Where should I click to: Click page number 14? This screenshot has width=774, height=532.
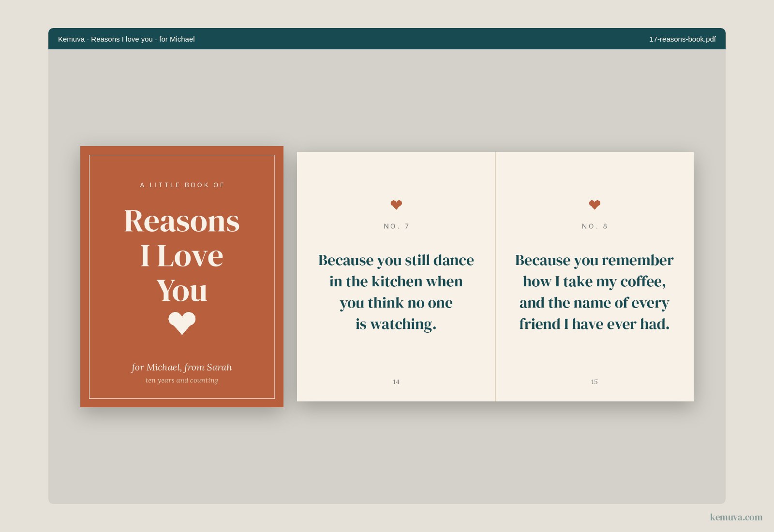(x=396, y=382)
